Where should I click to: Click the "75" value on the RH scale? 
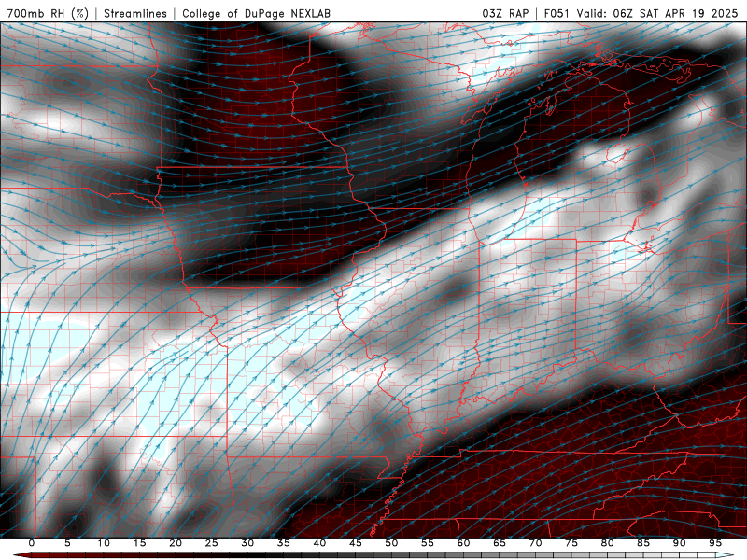click(x=571, y=543)
